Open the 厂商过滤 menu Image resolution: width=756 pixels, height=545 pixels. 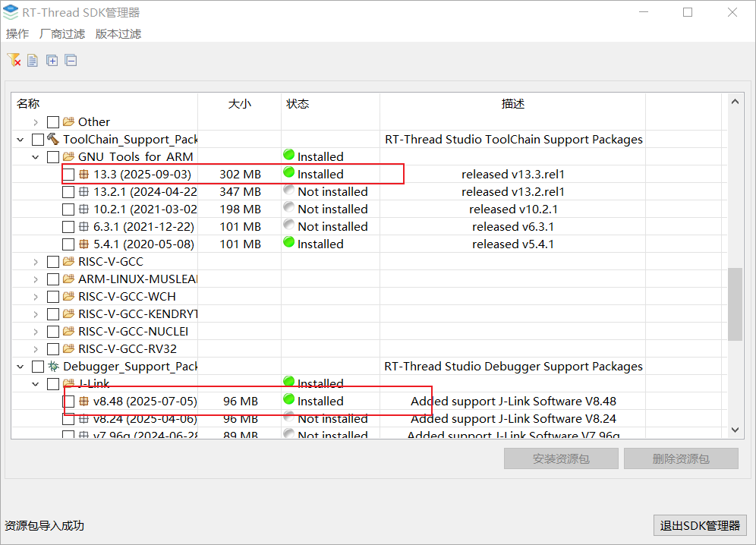pos(62,33)
